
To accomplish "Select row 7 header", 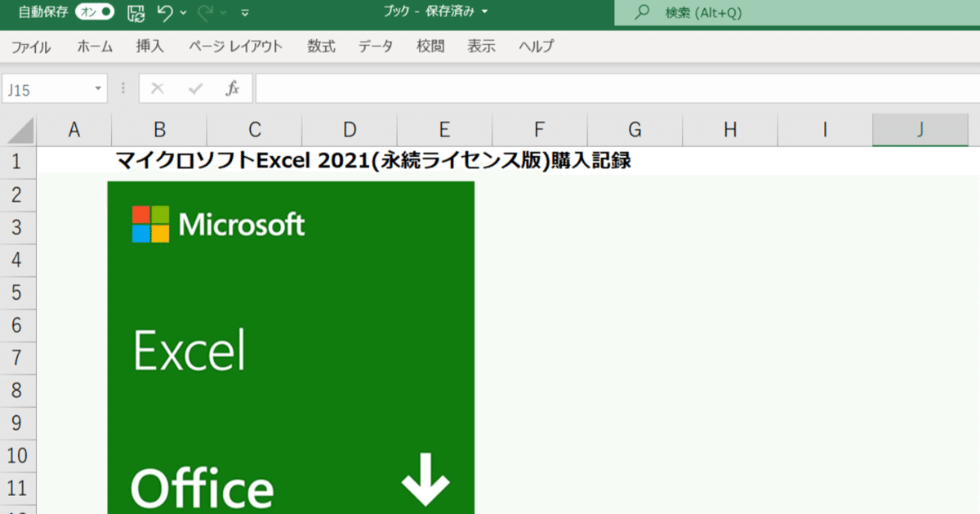I will click(x=18, y=357).
